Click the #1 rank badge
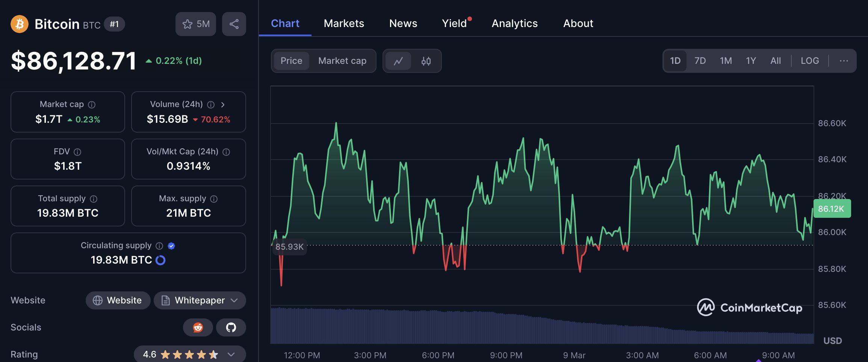The image size is (868, 362). [114, 24]
